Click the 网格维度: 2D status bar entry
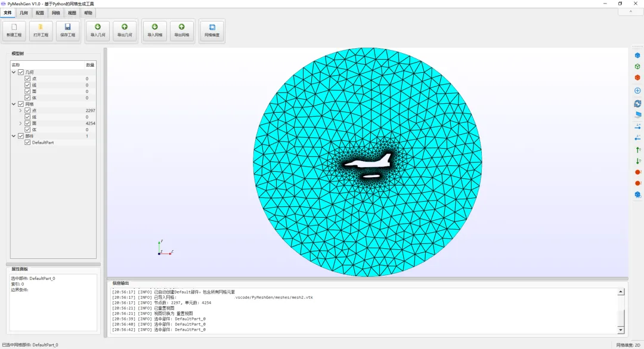The height and width of the screenshot is (349, 644). pos(628,345)
